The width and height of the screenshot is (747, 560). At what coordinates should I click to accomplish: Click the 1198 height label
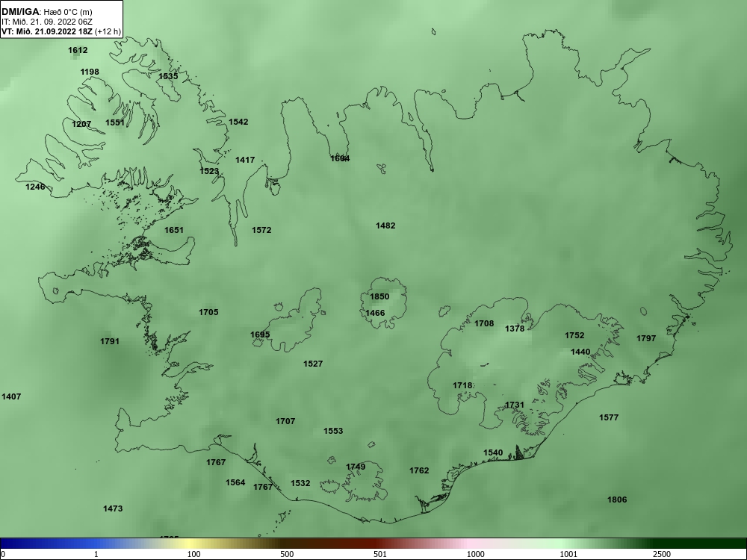90,72
